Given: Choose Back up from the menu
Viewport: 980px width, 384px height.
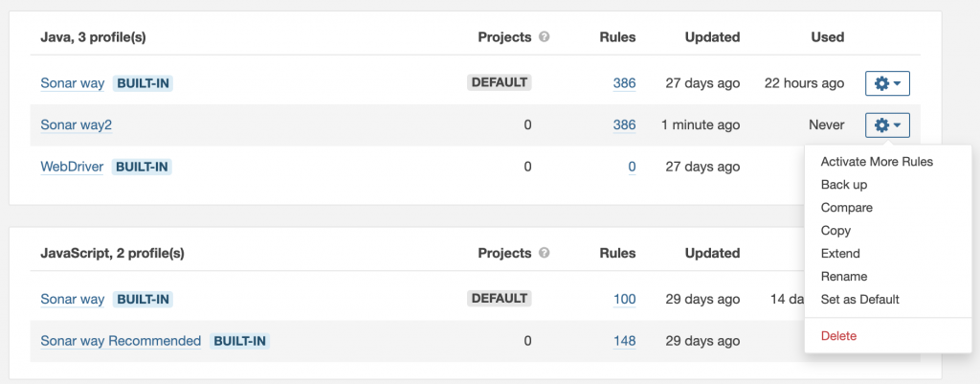Looking at the screenshot, I should coord(844,185).
